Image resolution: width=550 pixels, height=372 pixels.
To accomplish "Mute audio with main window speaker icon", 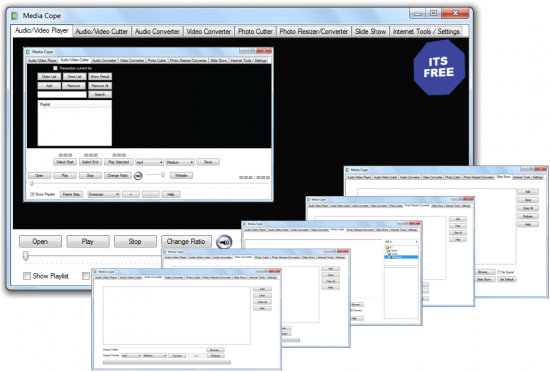I will coord(224,242).
